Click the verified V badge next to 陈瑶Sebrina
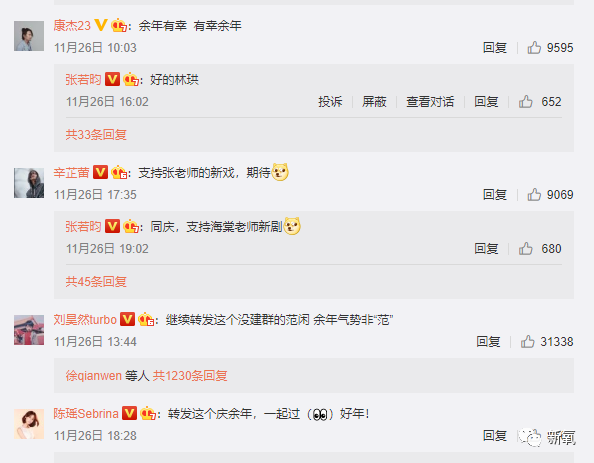The image size is (594, 463). (x=129, y=413)
